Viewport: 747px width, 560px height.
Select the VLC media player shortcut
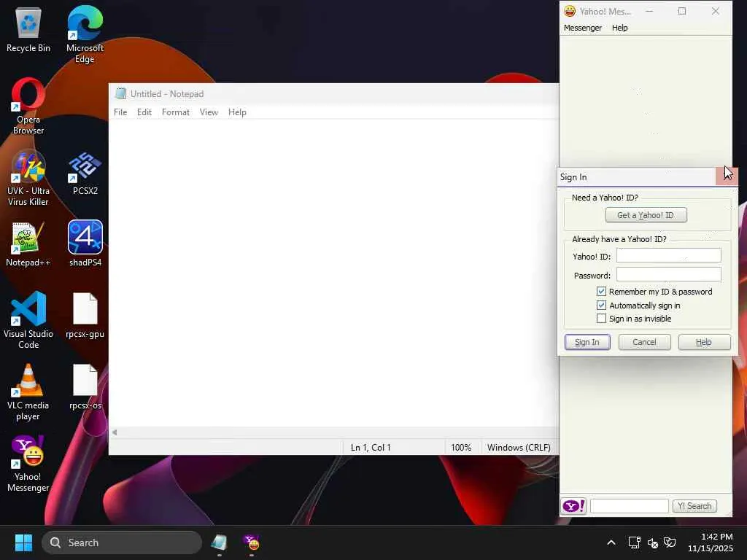[x=28, y=392]
